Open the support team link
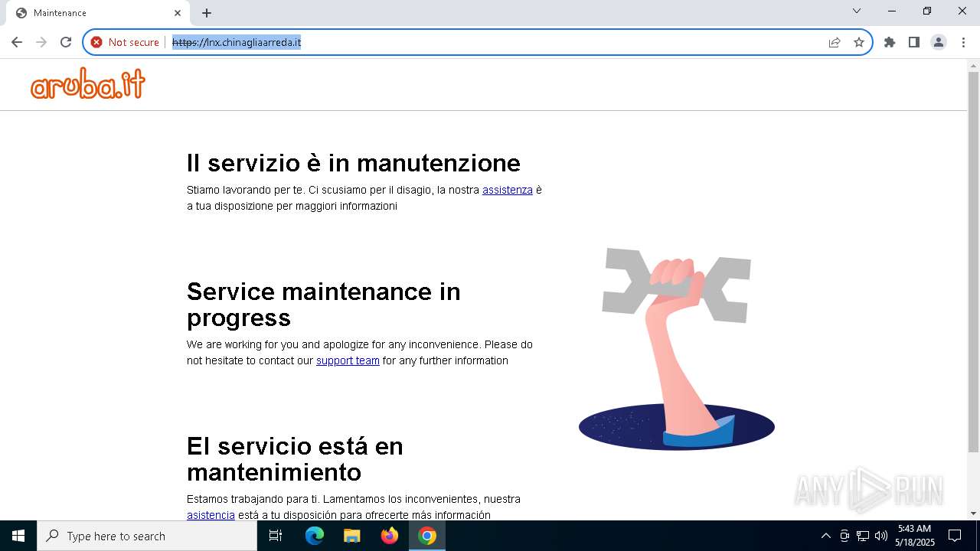Viewport: 980px width, 551px height. pyautogui.click(x=348, y=360)
